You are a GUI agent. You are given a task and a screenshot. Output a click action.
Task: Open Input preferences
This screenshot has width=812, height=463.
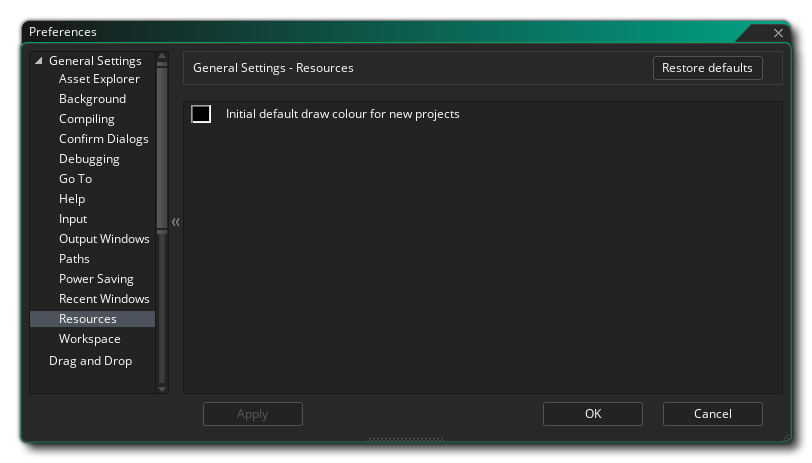[x=73, y=219]
